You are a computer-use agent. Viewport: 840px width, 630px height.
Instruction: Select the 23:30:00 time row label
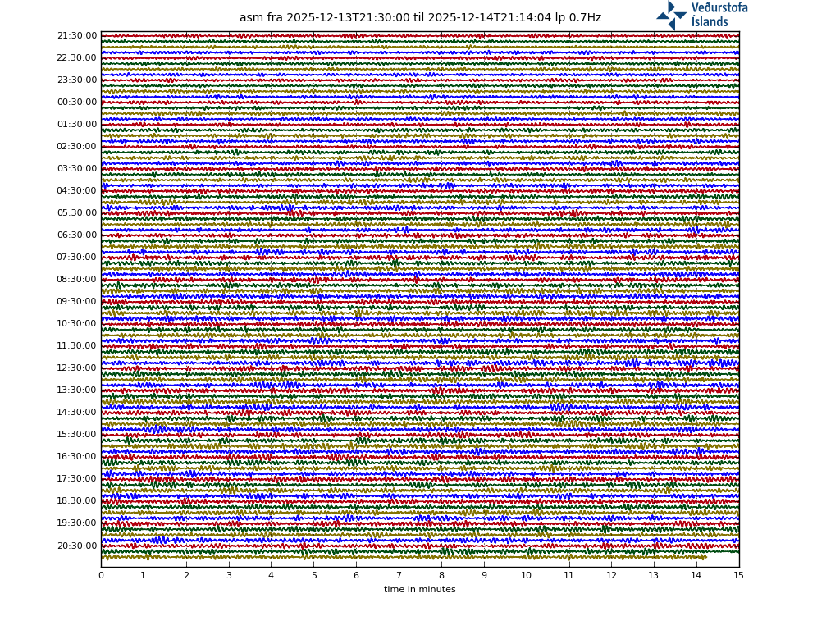pos(77,80)
